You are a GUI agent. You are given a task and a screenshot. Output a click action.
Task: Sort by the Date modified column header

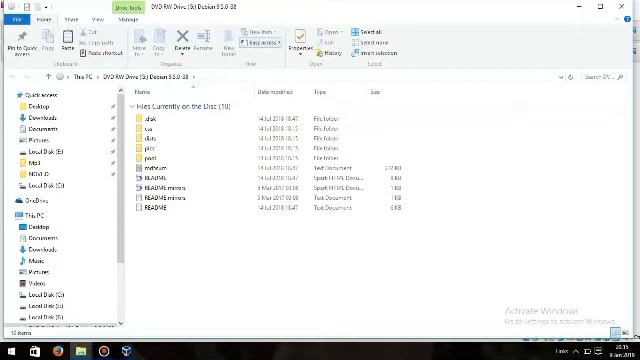click(275, 92)
